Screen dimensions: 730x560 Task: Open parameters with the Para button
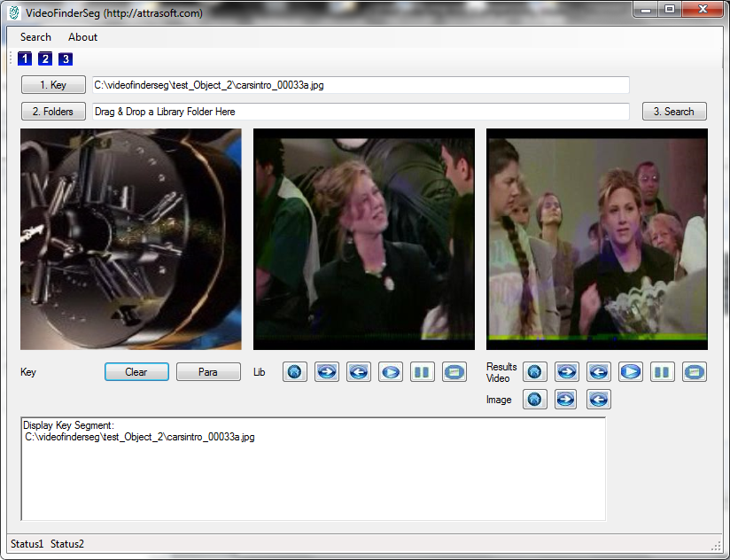tap(208, 372)
